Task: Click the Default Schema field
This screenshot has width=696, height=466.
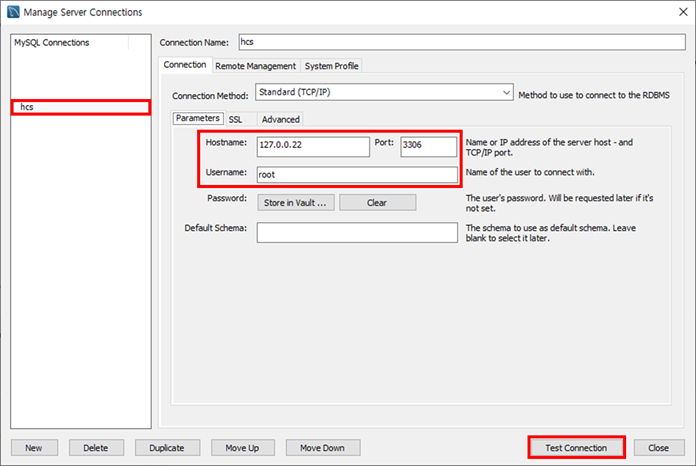Action: (x=357, y=233)
